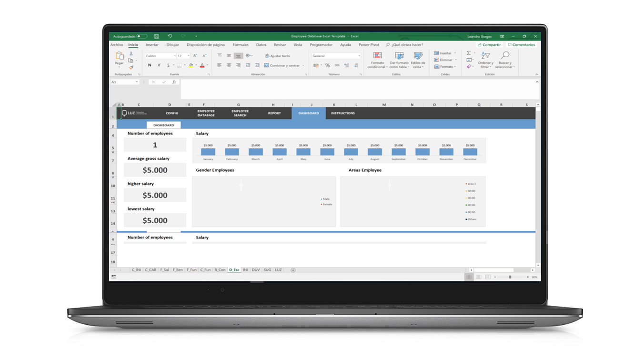Select the C_CAR sheet tab

pos(150,269)
